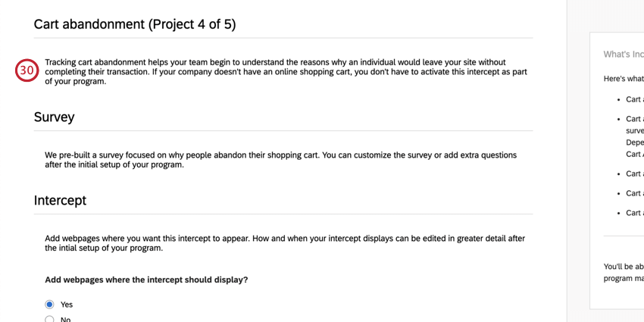Click the last Cart bullet in sidebar
Image resolution: width=644 pixels, height=322 pixels.
634,213
